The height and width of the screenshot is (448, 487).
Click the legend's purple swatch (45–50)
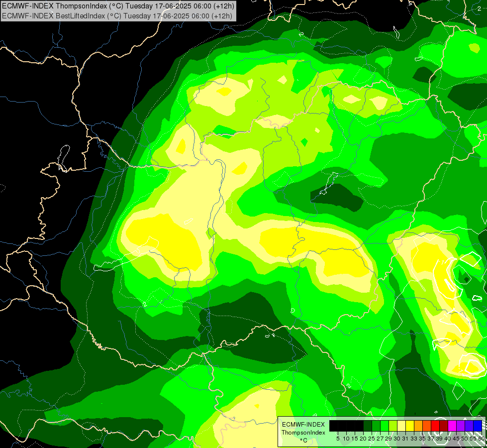pos(460,426)
